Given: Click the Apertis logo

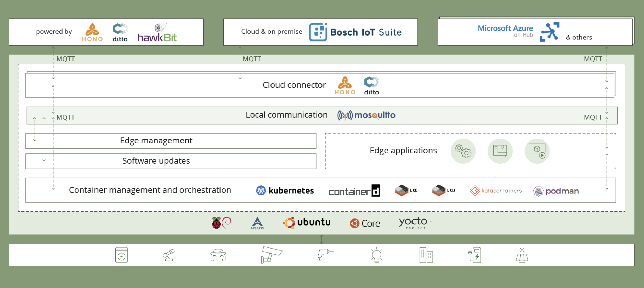Looking at the screenshot, I should (x=257, y=223).
